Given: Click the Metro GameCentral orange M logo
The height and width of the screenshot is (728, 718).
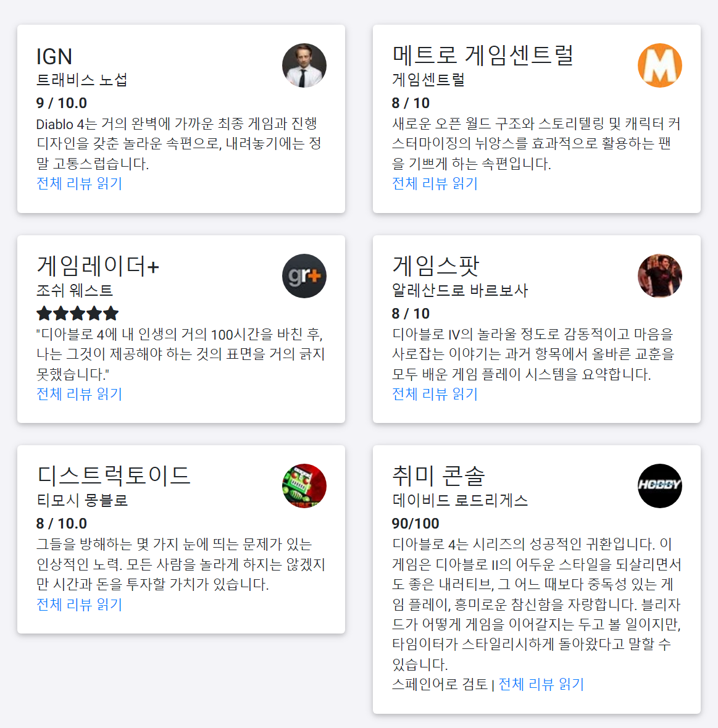Looking at the screenshot, I should 659,65.
